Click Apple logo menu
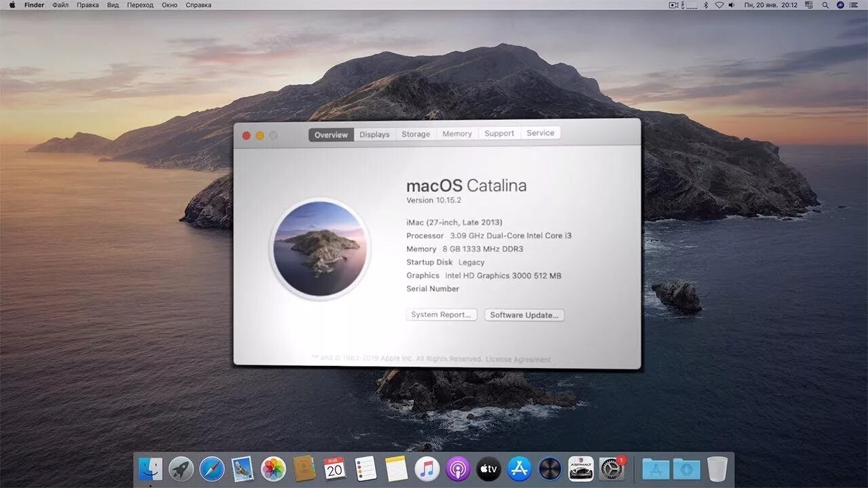 coord(12,5)
